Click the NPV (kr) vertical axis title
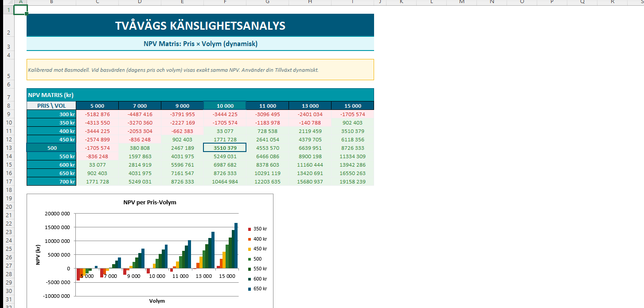Image resolution: width=644 pixels, height=308 pixels. (38, 254)
